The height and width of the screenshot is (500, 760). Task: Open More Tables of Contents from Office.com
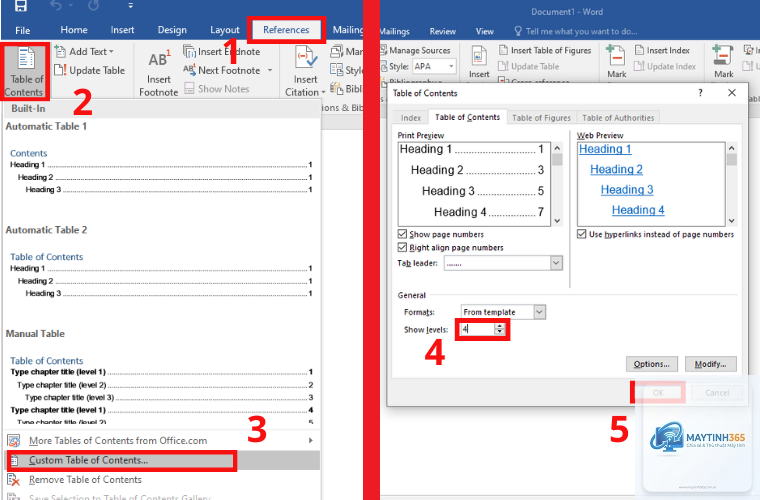click(160, 440)
